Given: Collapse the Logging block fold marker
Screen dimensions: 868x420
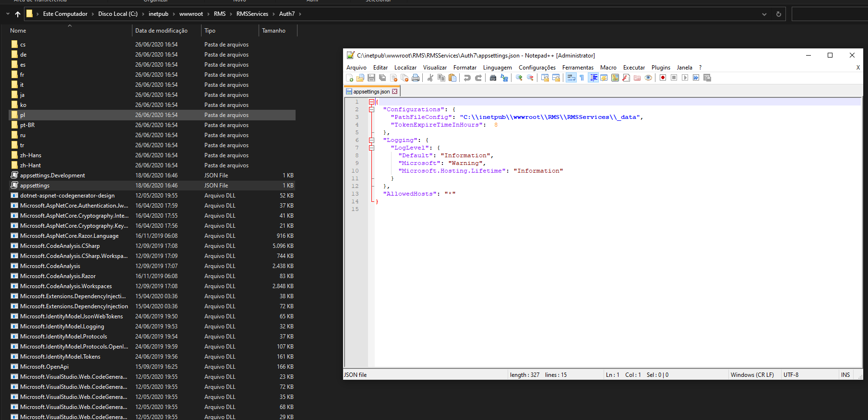Looking at the screenshot, I should coord(371,140).
